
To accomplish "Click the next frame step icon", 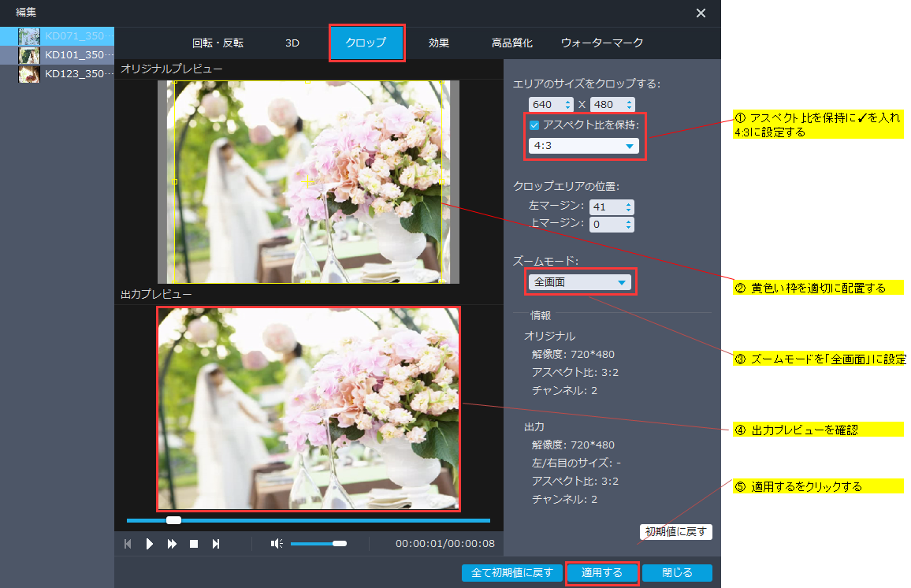I will click(215, 544).
